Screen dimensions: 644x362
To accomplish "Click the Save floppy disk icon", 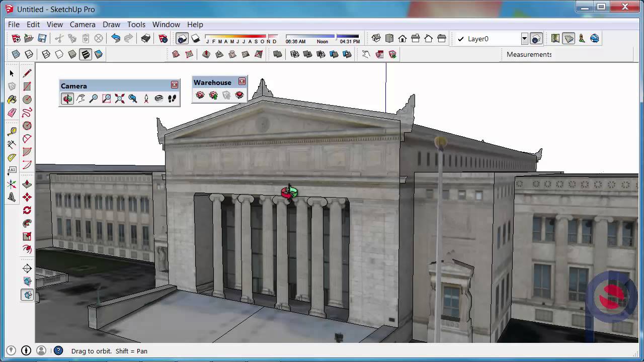I will pos(42,38).
